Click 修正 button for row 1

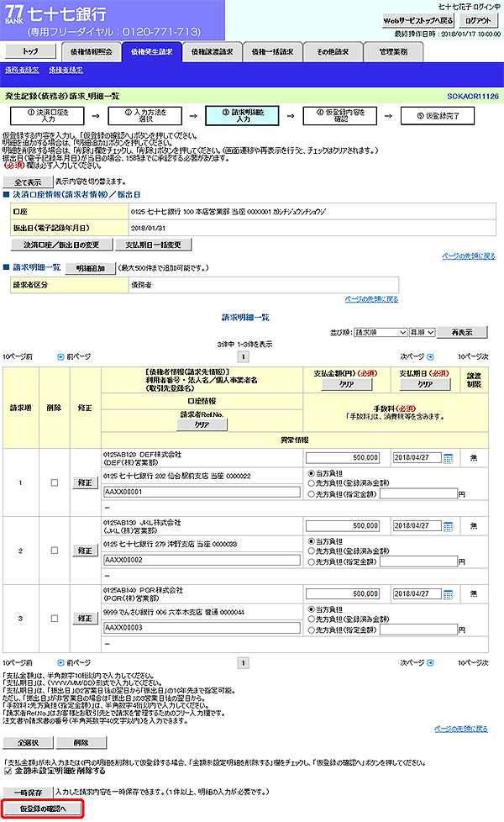[x=86, y=482]
